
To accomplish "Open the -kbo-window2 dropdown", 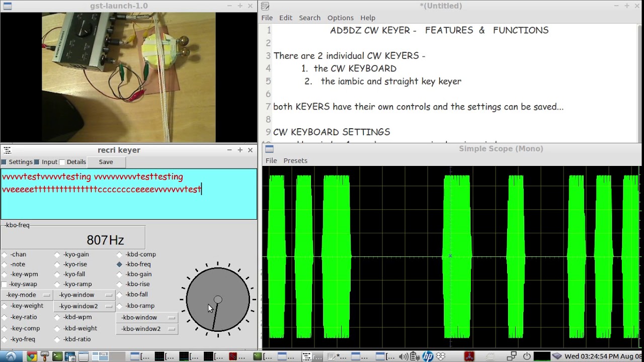I will point(147,329).
